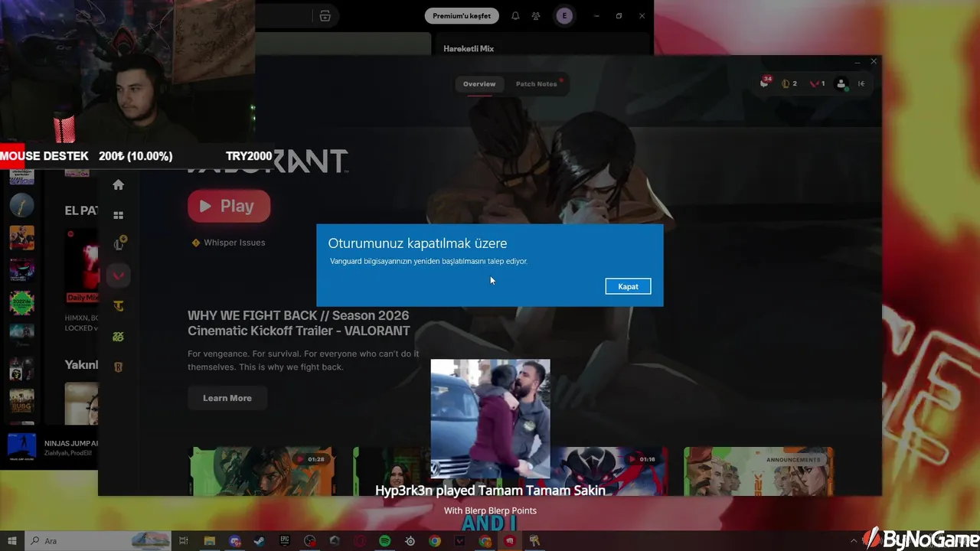980x551 pixels.
Task: Open Spotify friend activity icon
Action: pyautogui.click(x=536, y=15)
